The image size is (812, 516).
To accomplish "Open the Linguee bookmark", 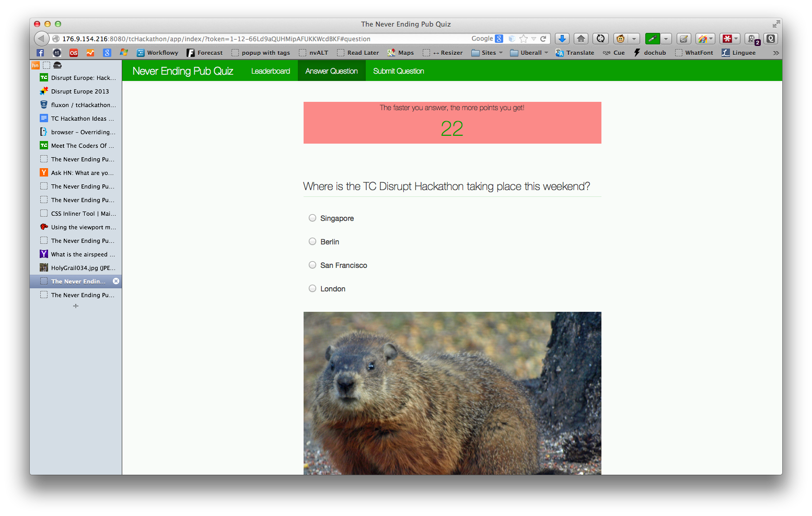I will (738, 52).
